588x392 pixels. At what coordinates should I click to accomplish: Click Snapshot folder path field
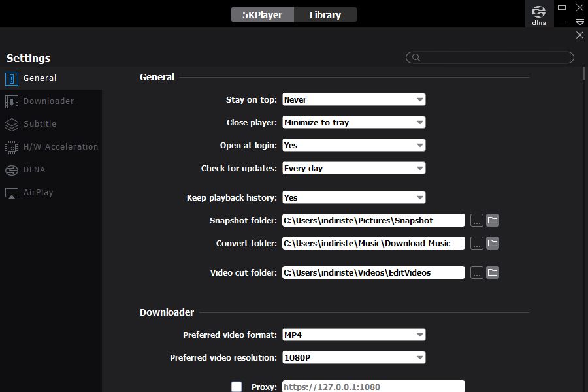(x=374, y=221)
